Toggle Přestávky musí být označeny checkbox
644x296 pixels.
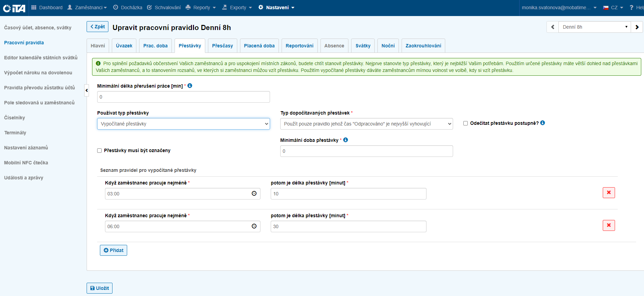pyautogui.click(x=100, y=150)
